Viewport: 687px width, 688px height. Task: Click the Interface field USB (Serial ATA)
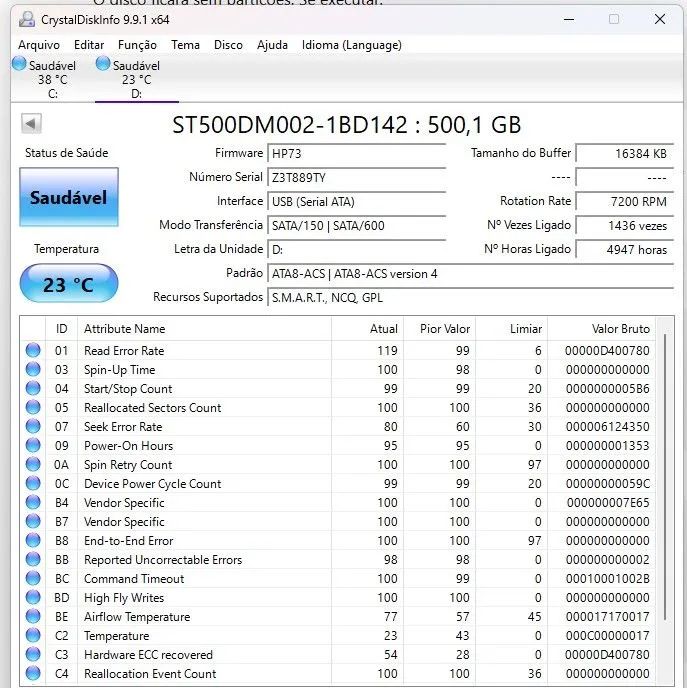(x=356, y=202)
